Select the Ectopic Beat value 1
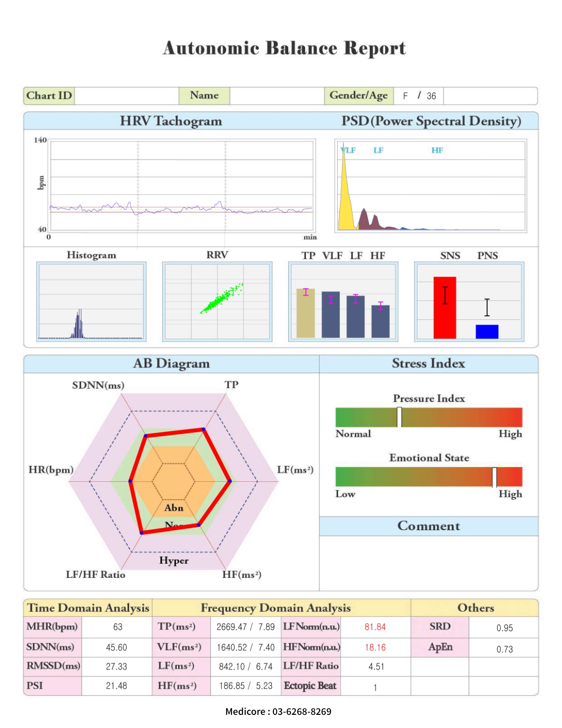The image size is (562, 728). (375, 688)
